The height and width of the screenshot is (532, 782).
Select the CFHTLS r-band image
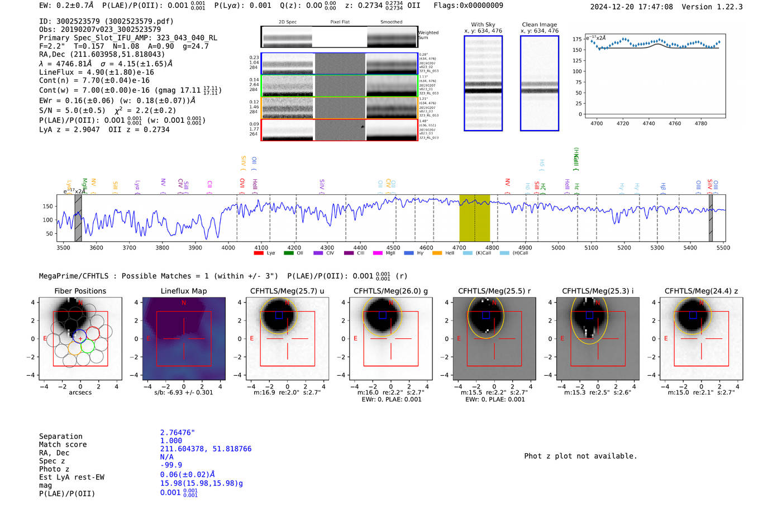click(494, 338)
